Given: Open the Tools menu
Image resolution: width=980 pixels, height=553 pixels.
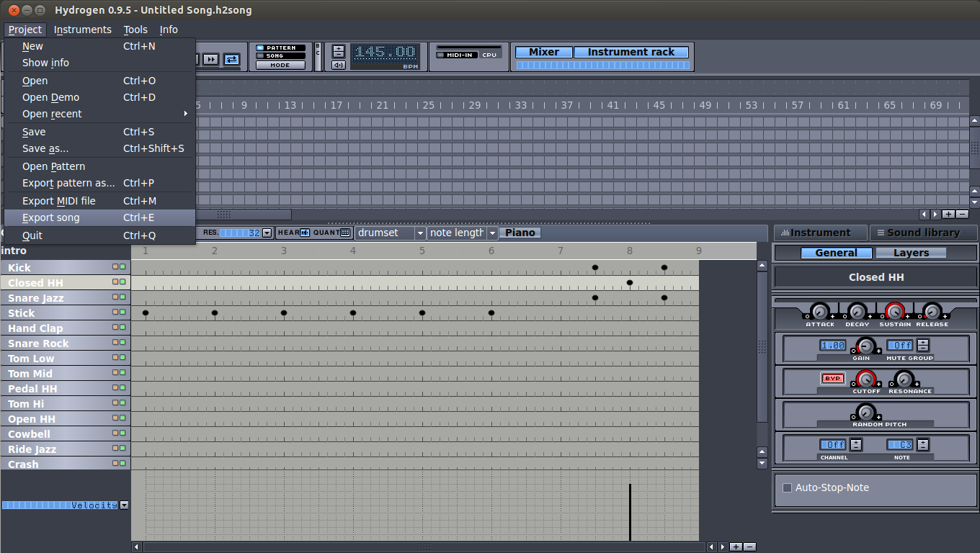Looking at the screenshot, I should pos(135,30).
